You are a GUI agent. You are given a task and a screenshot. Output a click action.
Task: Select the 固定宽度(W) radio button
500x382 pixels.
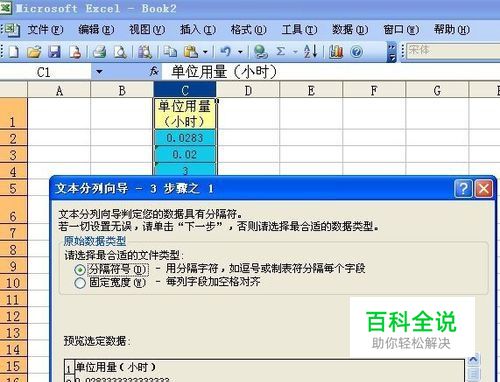[80, 283]
